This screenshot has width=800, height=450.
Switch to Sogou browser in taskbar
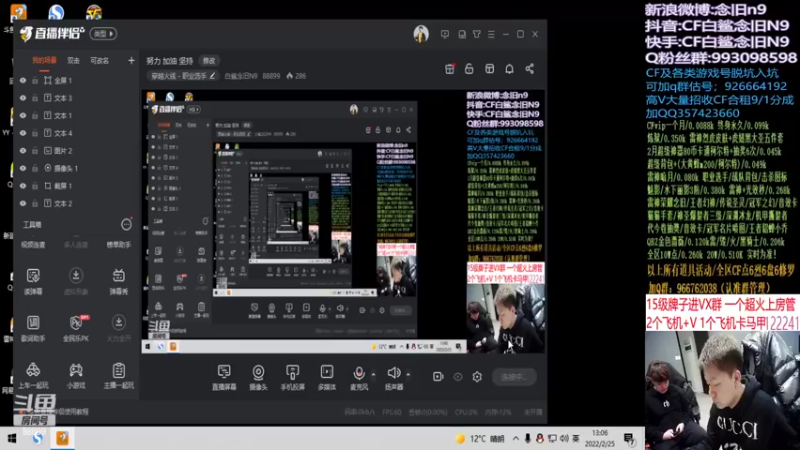37,438
